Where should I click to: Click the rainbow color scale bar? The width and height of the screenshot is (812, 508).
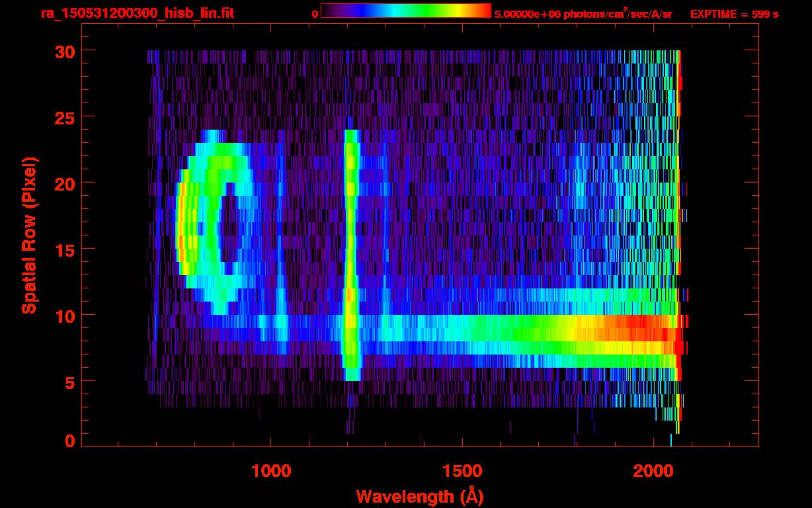point(405,11)
